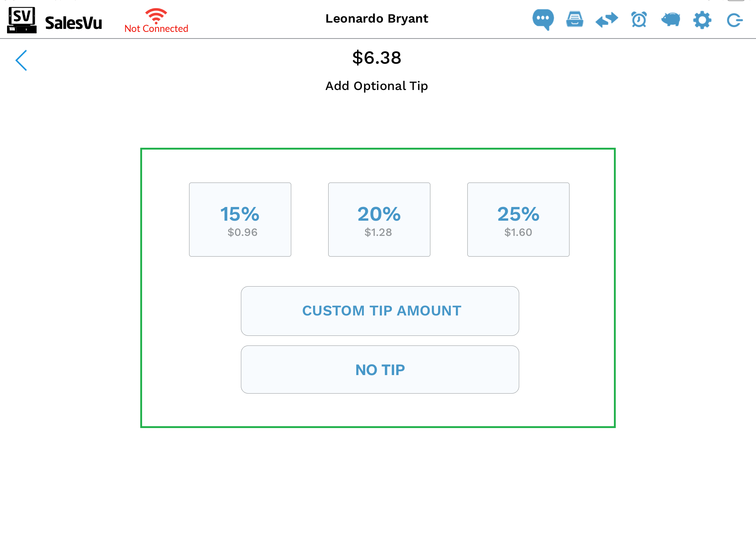Click the Add Optional Tip heading

tap(377, 86)
